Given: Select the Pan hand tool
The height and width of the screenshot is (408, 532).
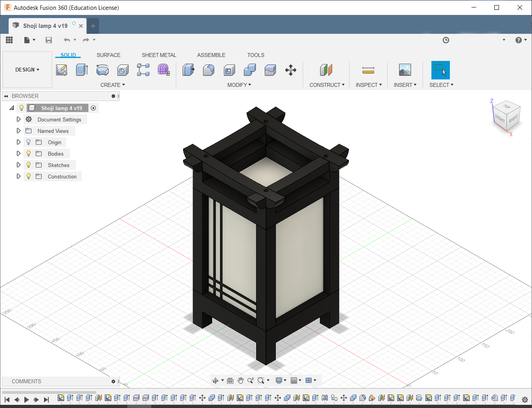Looking at the screenshot, I should [240, 380].
